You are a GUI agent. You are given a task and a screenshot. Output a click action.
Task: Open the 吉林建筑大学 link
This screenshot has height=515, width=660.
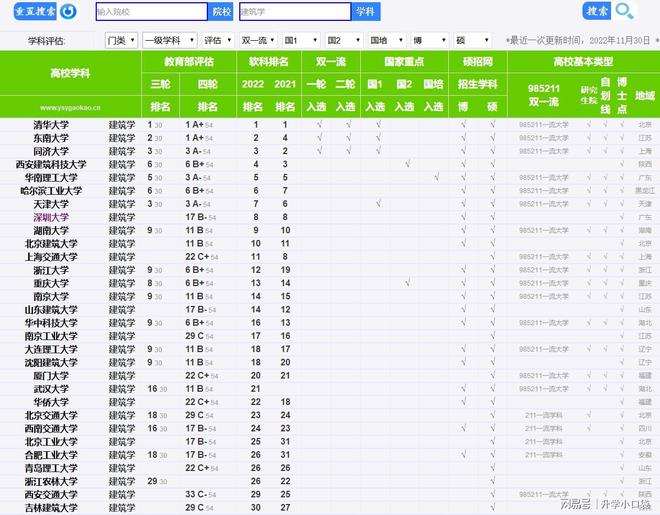(x=51, y=508)
